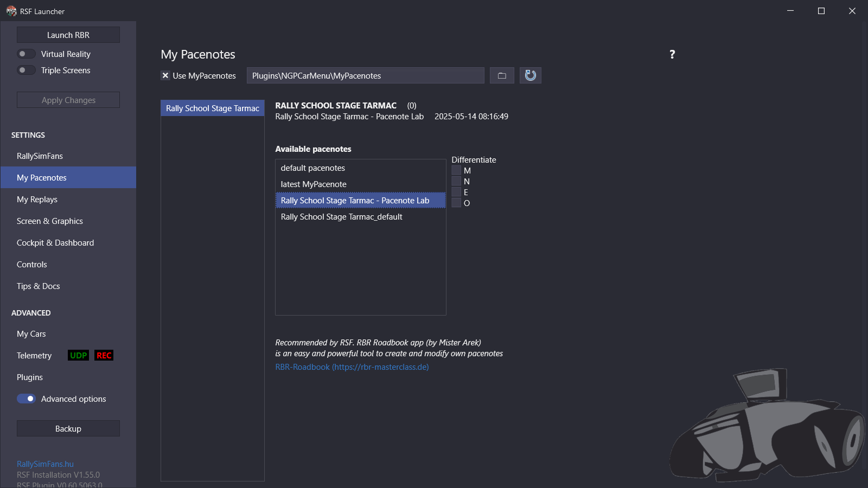Click the Backup button

click(68, 428)
